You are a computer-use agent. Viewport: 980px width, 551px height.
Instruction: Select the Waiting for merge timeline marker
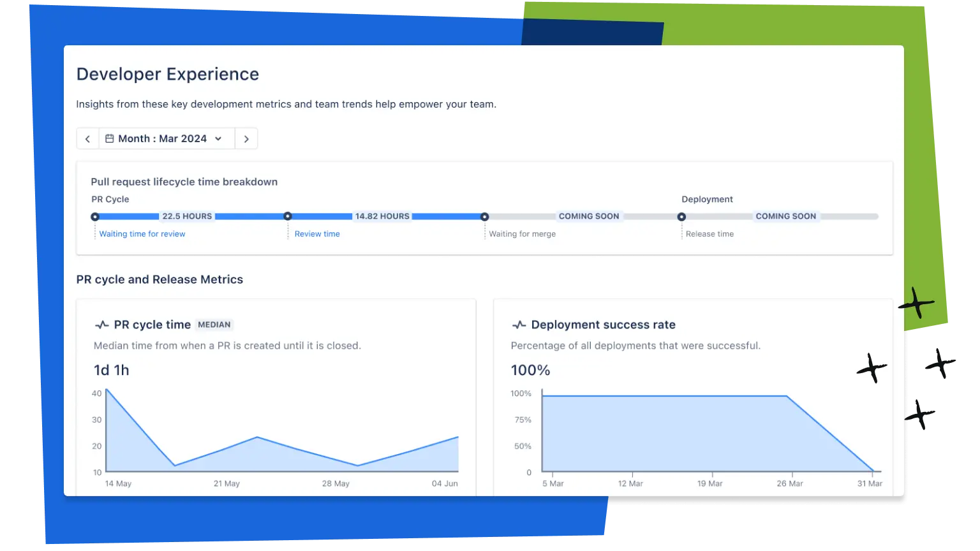coord(485,217)
